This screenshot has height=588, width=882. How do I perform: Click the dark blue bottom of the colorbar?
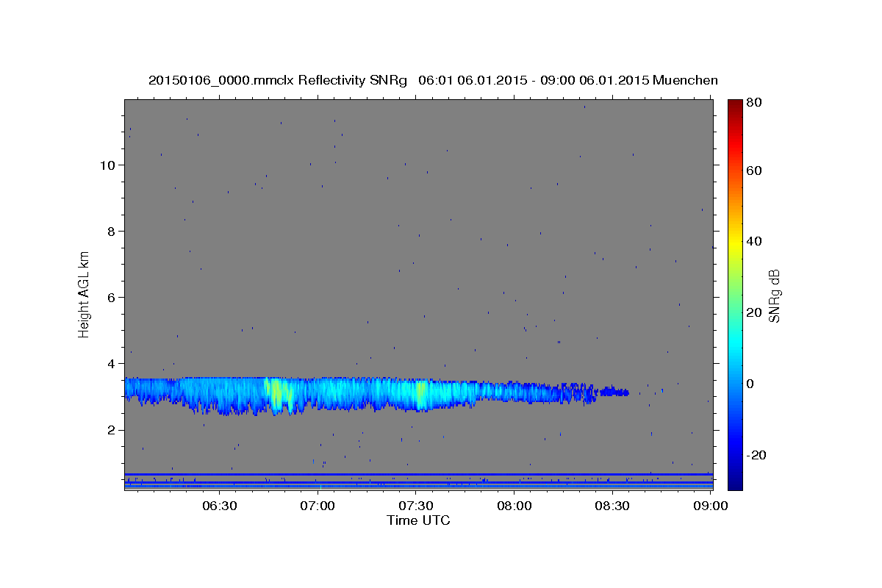tap(735, 481)
